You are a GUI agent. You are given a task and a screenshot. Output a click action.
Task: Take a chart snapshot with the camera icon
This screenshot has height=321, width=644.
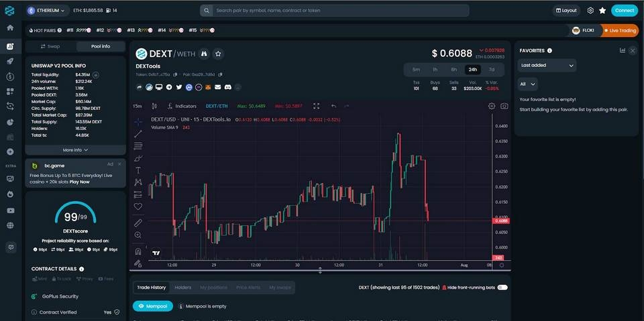[504, 106]
